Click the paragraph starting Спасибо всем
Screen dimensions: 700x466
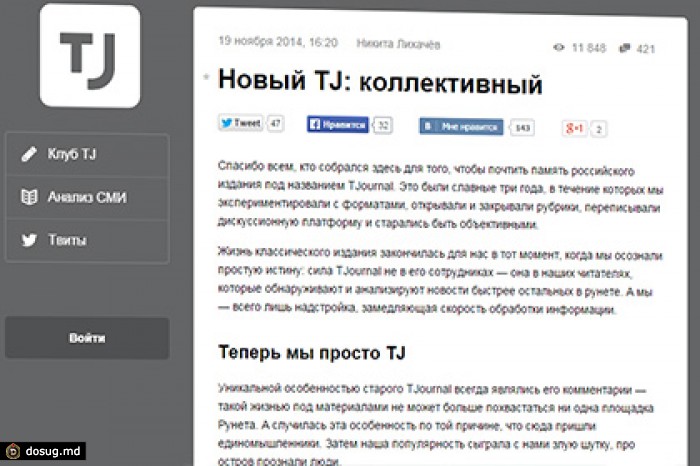(x=441, y=195)
